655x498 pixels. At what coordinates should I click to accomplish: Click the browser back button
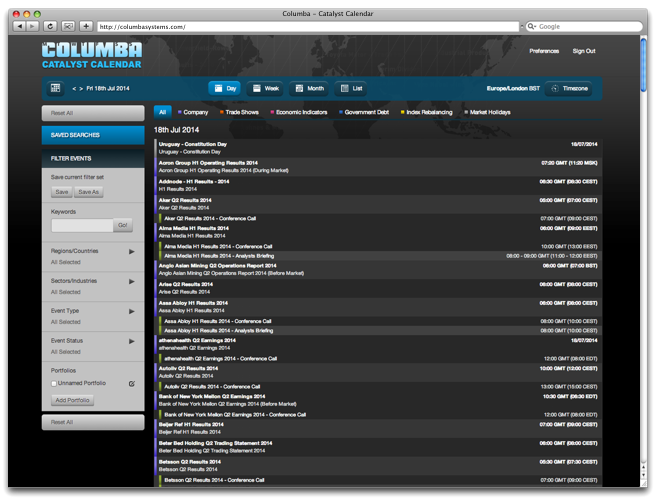[x=19, y=26]
